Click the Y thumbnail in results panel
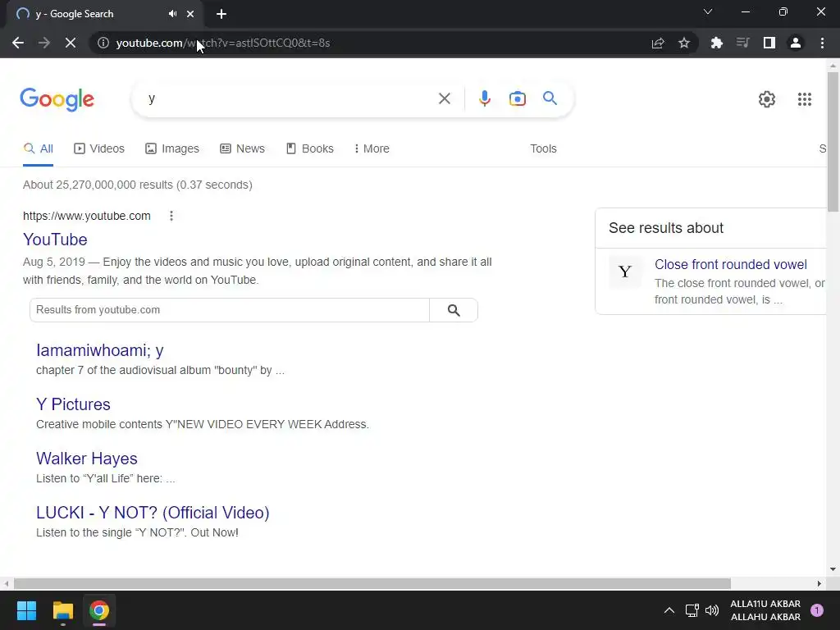Image resolution: width=840 pixels, height=630 pixels. [625, 272]
